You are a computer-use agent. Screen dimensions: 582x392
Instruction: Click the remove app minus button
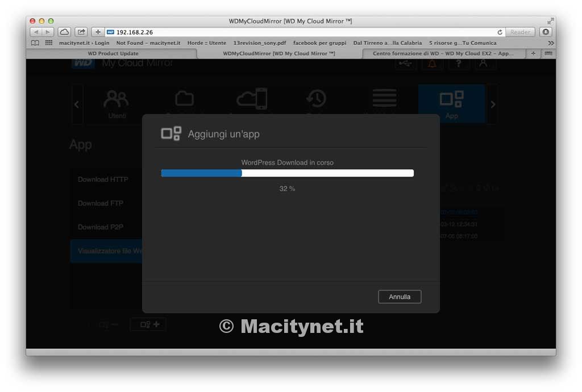click(108, 324)
